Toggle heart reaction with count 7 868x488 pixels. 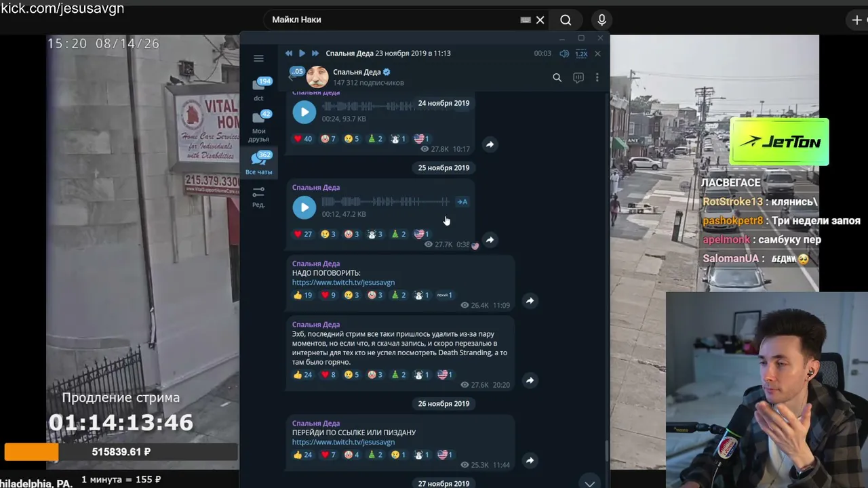[x=328, y=455]
